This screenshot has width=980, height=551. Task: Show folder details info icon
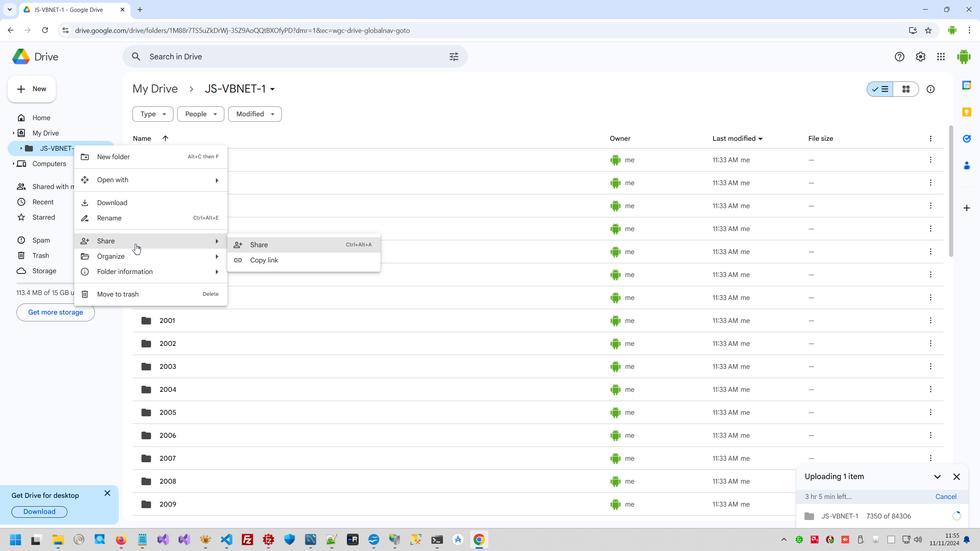click(930, 89)
